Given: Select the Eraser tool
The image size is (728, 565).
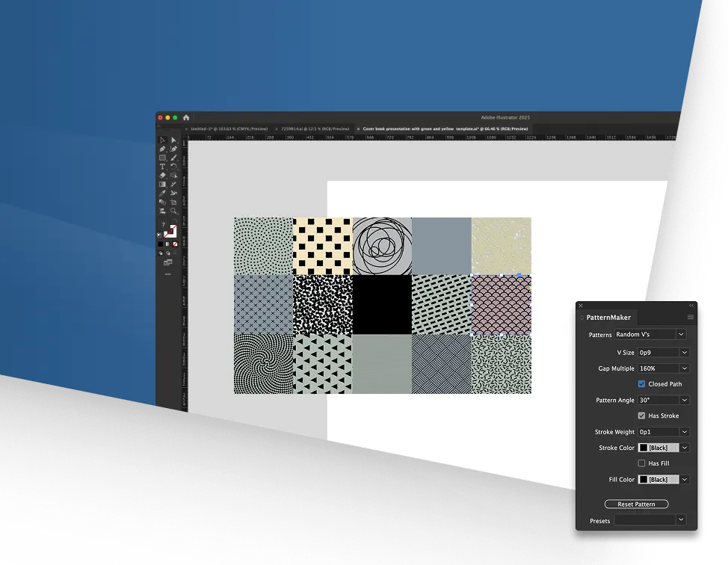Looking at the screenshot, I should (162, 176).
